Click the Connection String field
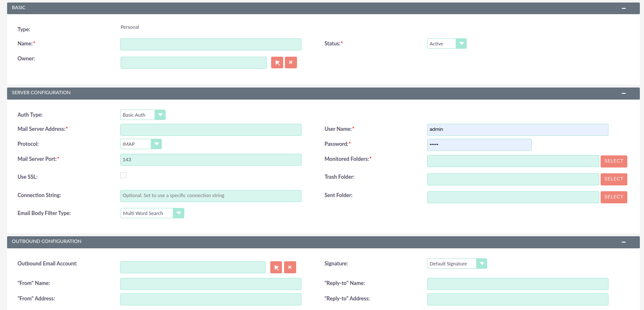The image size is (644, 310). (x=211, y=196)
